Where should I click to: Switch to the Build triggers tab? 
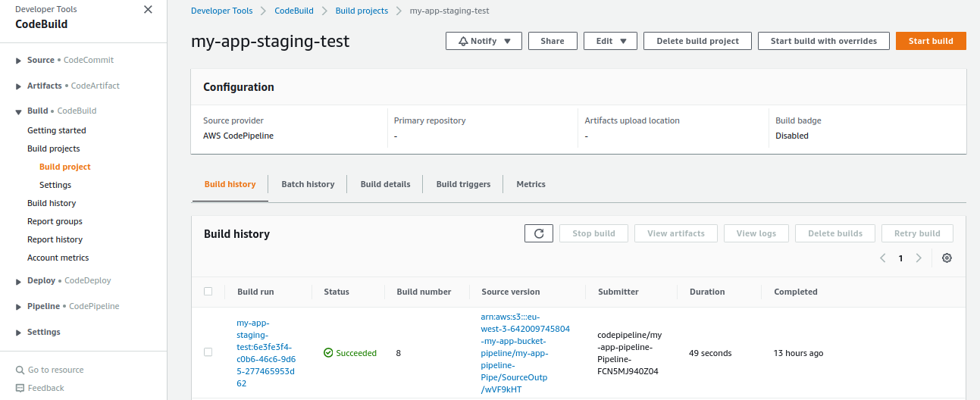click(x=463, y=184)
